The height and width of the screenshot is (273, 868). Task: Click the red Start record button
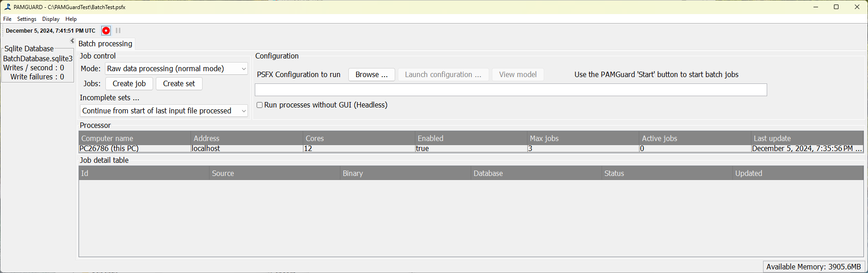(106, 31)
